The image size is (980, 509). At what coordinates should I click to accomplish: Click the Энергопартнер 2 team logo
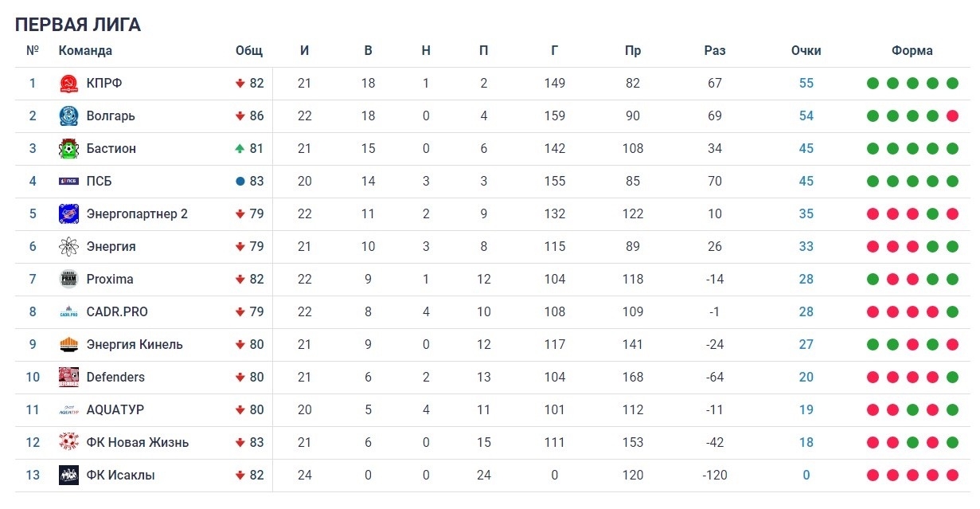click(68, 214)
